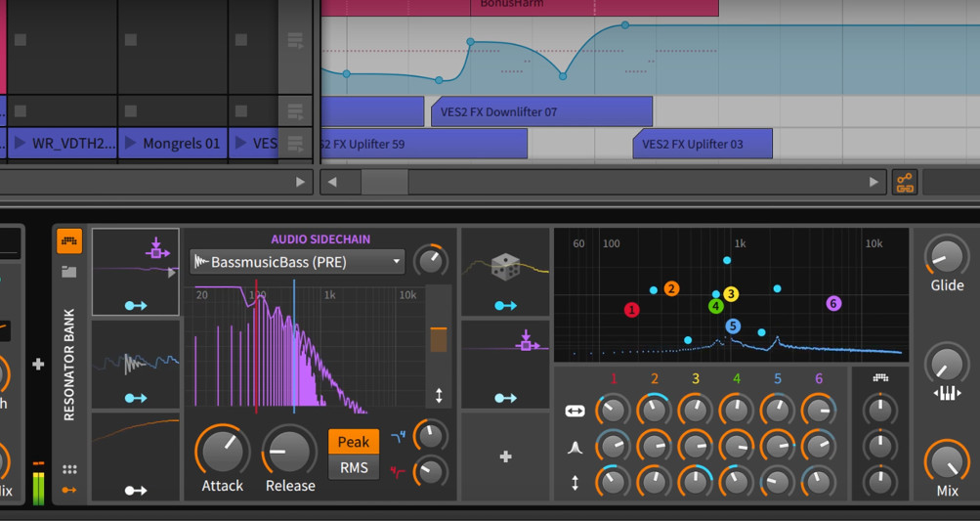Click the right arrow of the clip launcher scrollbar

point(300,182)
